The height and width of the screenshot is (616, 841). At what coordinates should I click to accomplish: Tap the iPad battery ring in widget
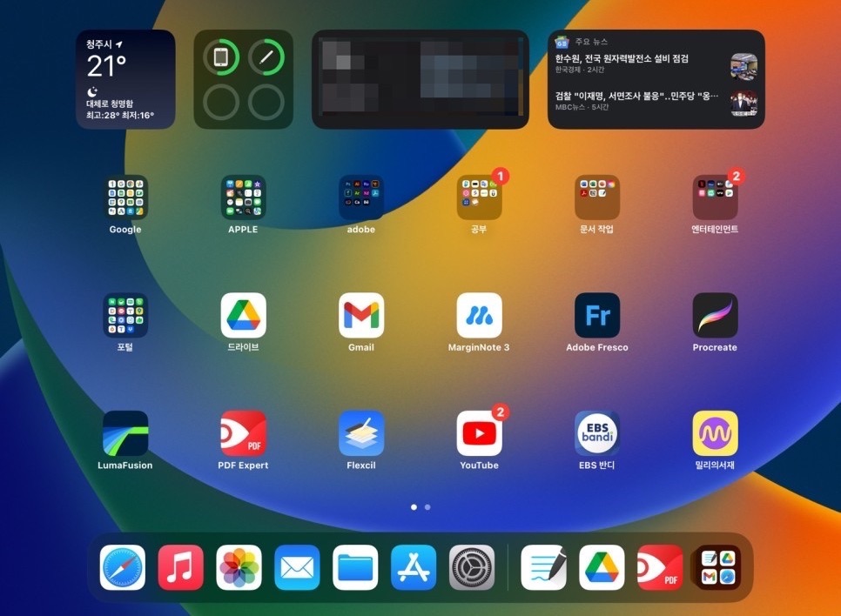(x=221, y=57)
